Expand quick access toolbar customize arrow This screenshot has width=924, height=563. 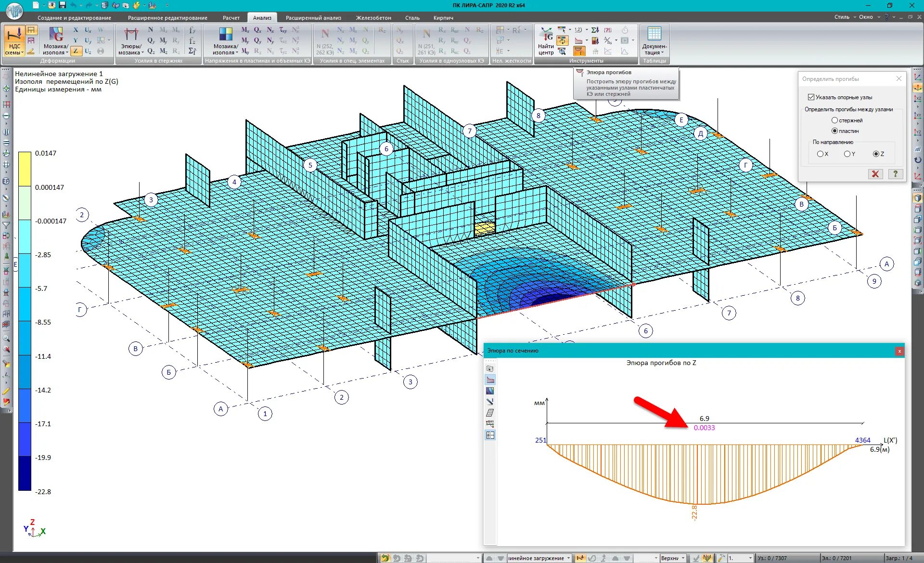tap(167, 5)
